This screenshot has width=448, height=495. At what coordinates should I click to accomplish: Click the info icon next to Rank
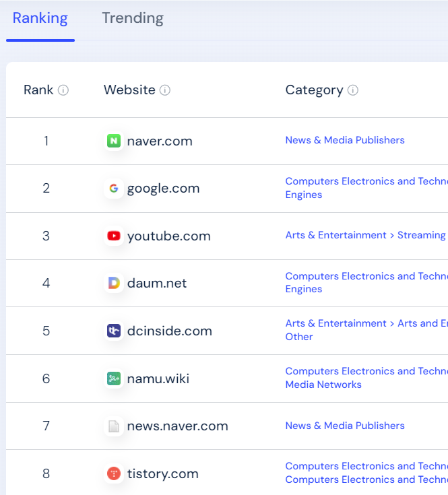click(x=63, y=90)
